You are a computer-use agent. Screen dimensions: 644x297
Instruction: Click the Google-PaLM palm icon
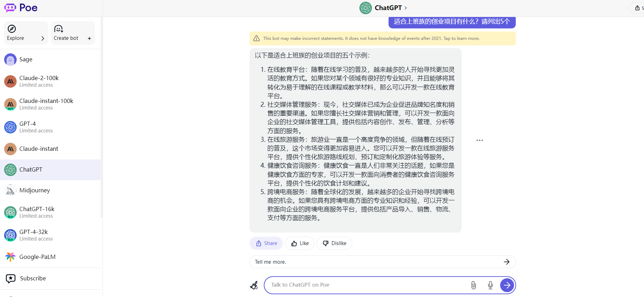tap(10, 257)
